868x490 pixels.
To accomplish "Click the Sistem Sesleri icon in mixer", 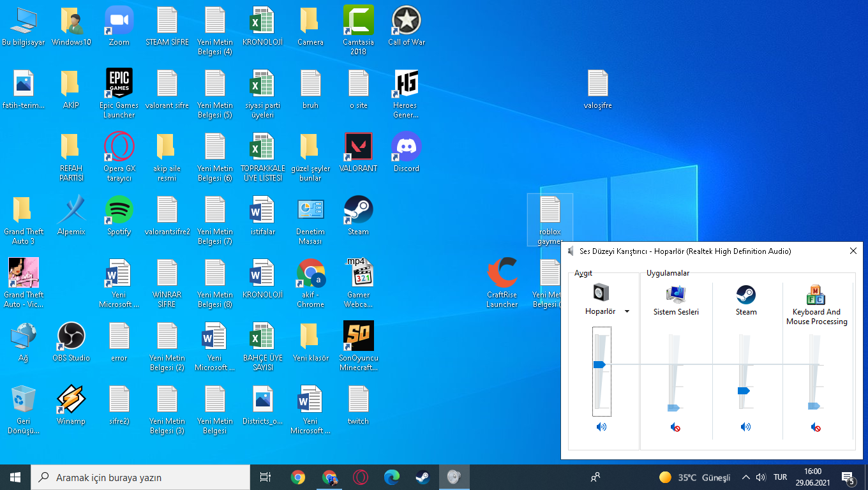I will pyautogui.click(x=676, y=294).
